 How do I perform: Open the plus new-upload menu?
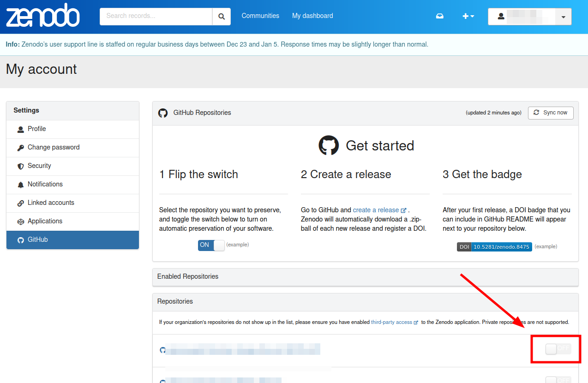(x=468, y=16)
